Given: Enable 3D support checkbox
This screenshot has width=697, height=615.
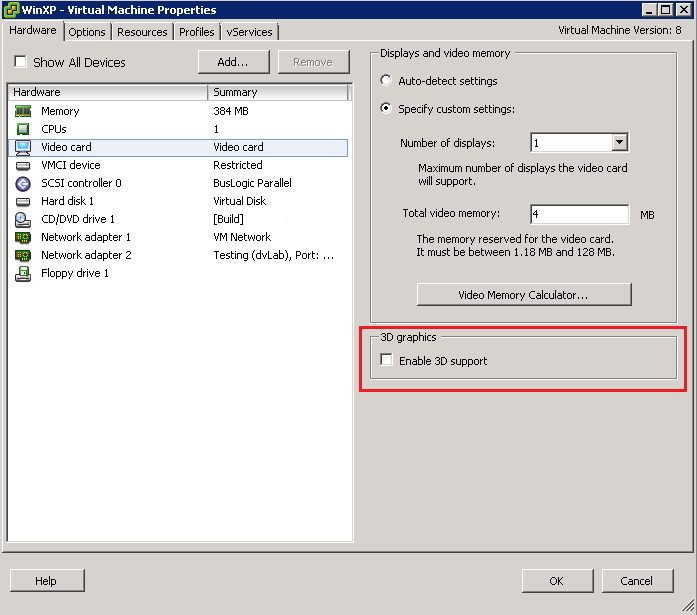Looking at the screenshot, I should point(386,359).
